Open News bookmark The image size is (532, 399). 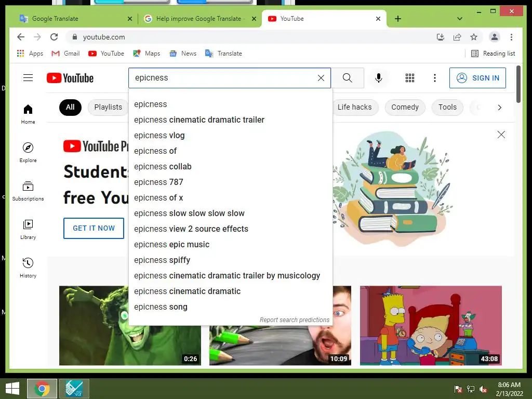pyautogui.click(x=183, y=54)
